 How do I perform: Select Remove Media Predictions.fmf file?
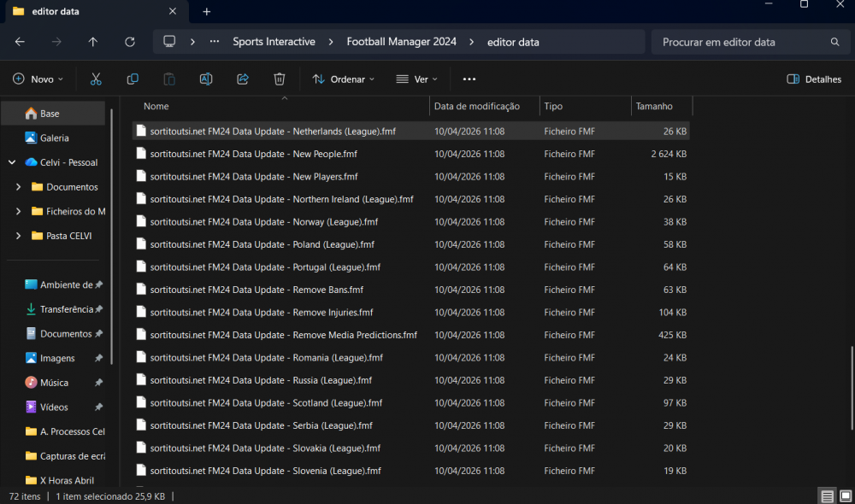coord(411,335)
